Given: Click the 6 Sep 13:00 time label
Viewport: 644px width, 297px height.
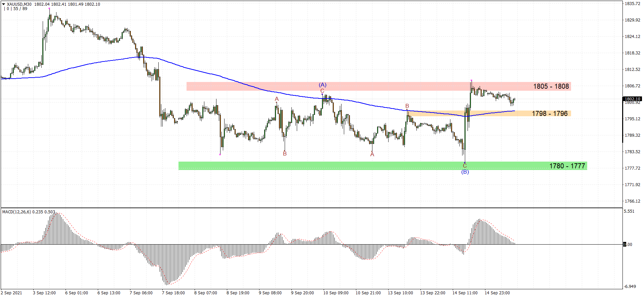Looking at the screenshot, I should [109, 293].
